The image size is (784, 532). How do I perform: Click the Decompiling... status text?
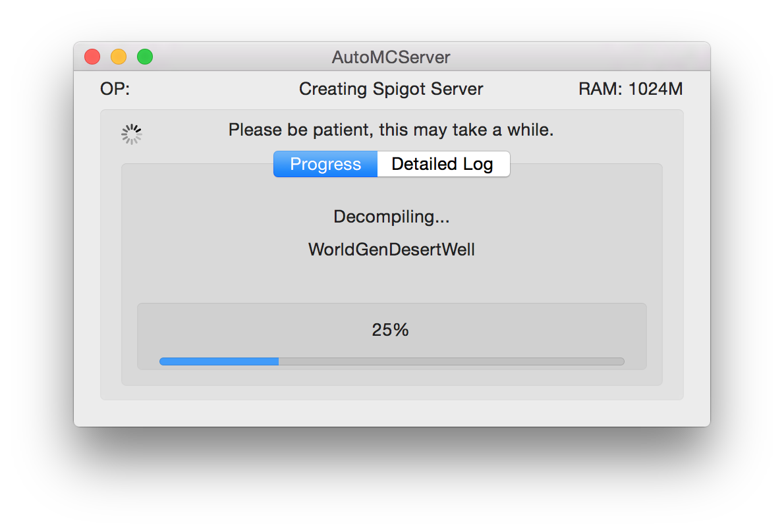(x=391, y=217)
